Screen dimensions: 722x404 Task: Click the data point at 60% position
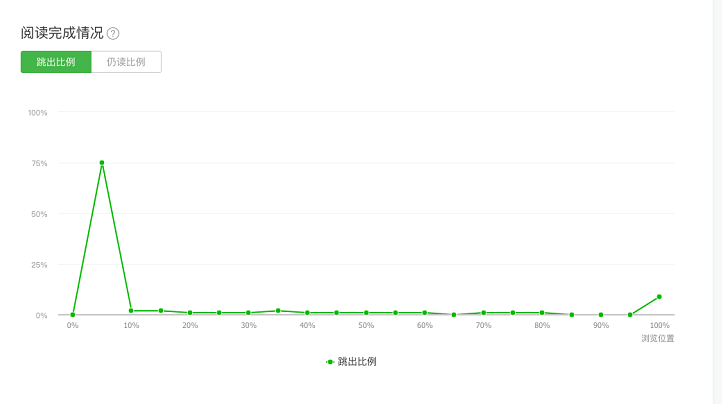(x=425, y=313)
